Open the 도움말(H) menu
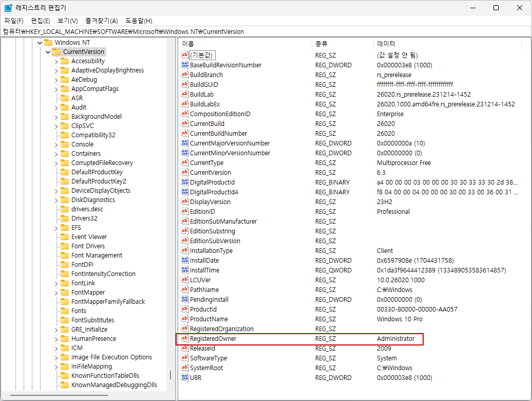This screenshot has width=532, height=401. click(139, 21)
